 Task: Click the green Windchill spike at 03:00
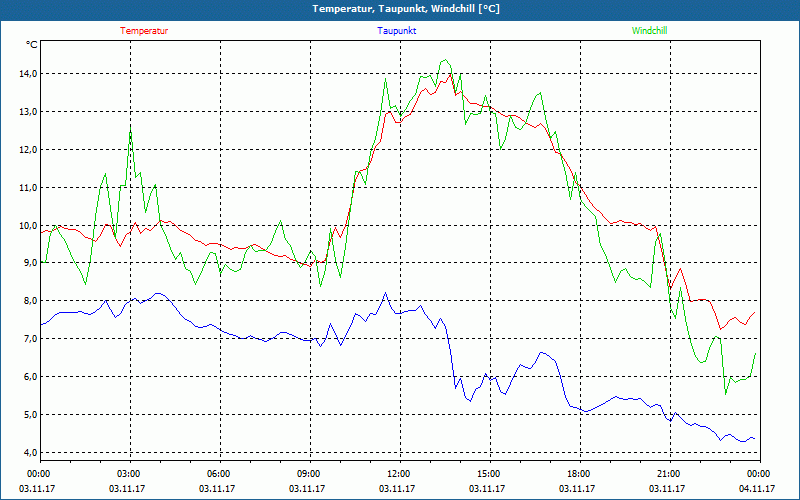[131, 129]
